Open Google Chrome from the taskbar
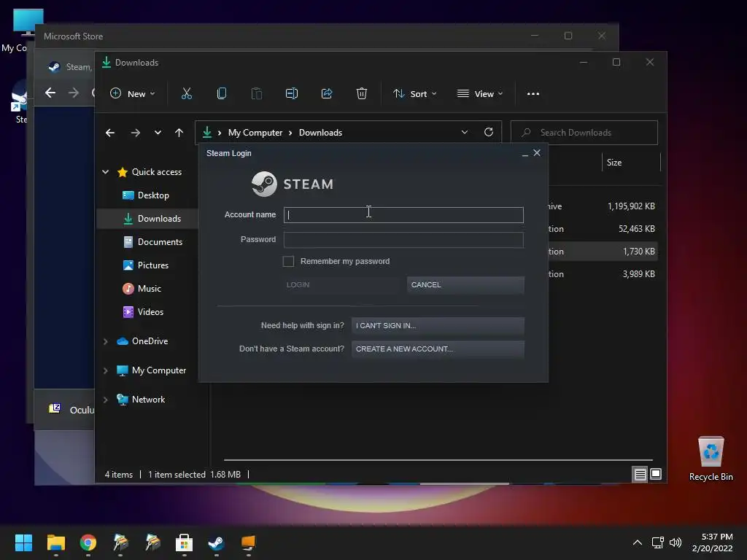This screenshot has width=747, height=560. tap(88, 542)
